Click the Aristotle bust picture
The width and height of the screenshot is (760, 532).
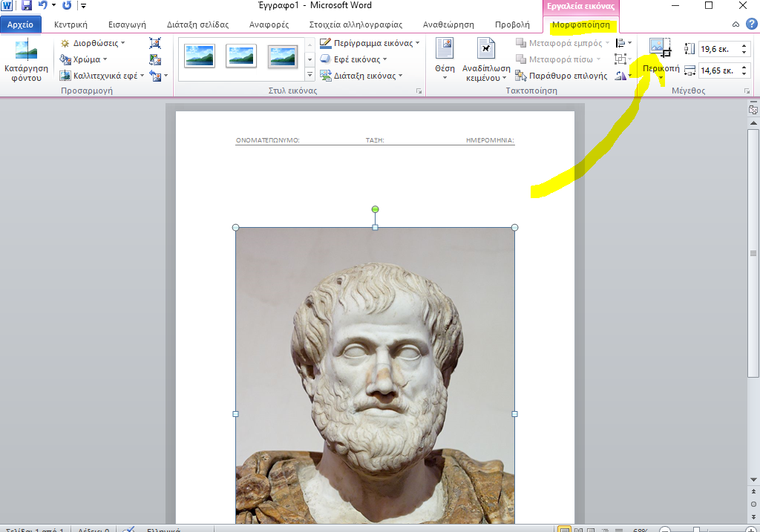pyautogui.click(x=375, y=375)
